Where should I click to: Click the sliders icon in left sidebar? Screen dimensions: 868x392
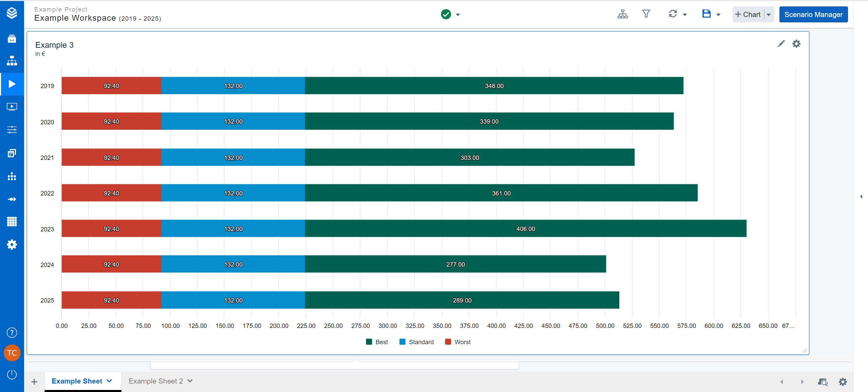pos(12,130)
